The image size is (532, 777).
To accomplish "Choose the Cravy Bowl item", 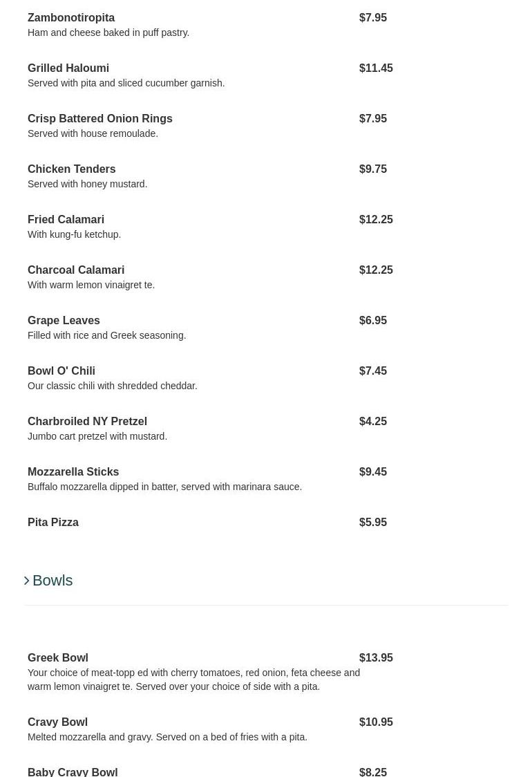I will tap(57, 722).
